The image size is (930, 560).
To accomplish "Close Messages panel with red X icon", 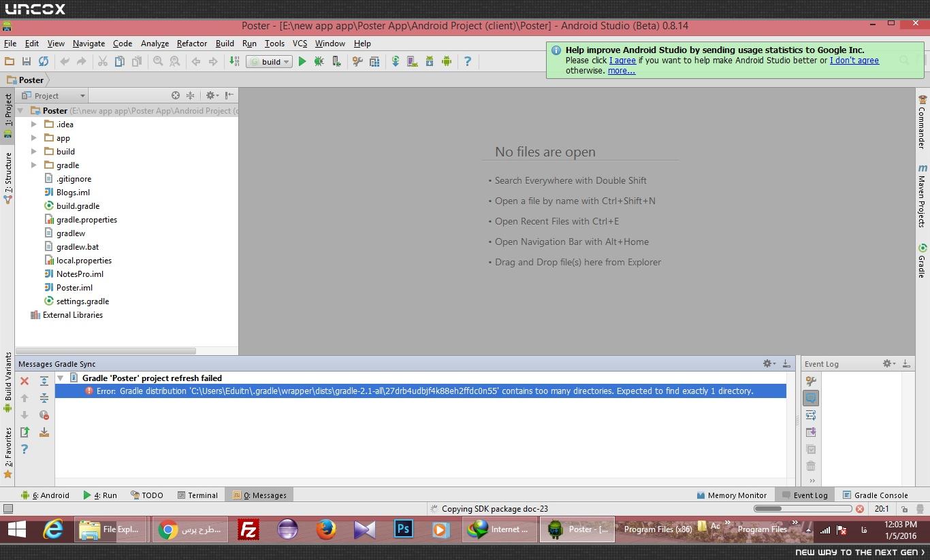I will [25, 381].
